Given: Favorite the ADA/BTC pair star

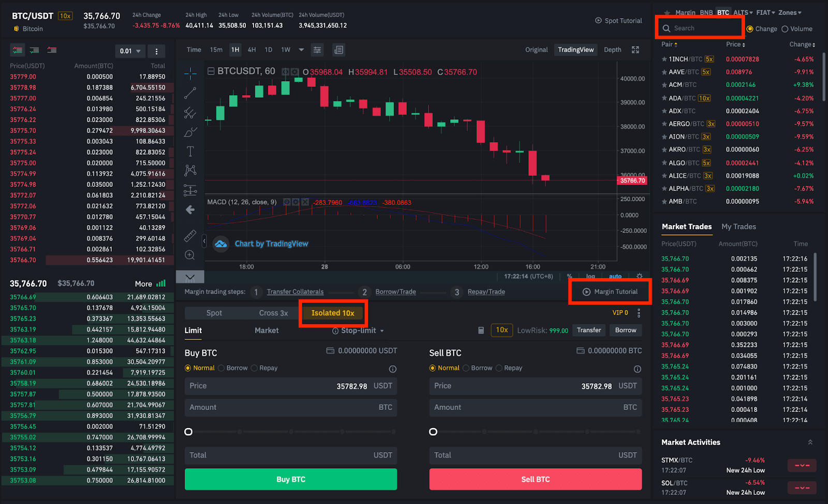Looking at the screenshot, I should click(x=664, y=98).
